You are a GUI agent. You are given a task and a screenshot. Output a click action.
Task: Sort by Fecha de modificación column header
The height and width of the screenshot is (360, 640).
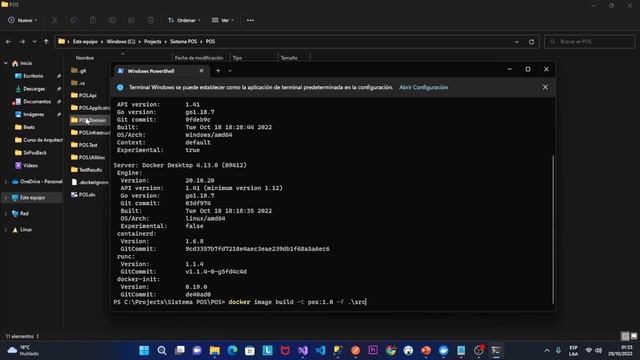point(199,58)
